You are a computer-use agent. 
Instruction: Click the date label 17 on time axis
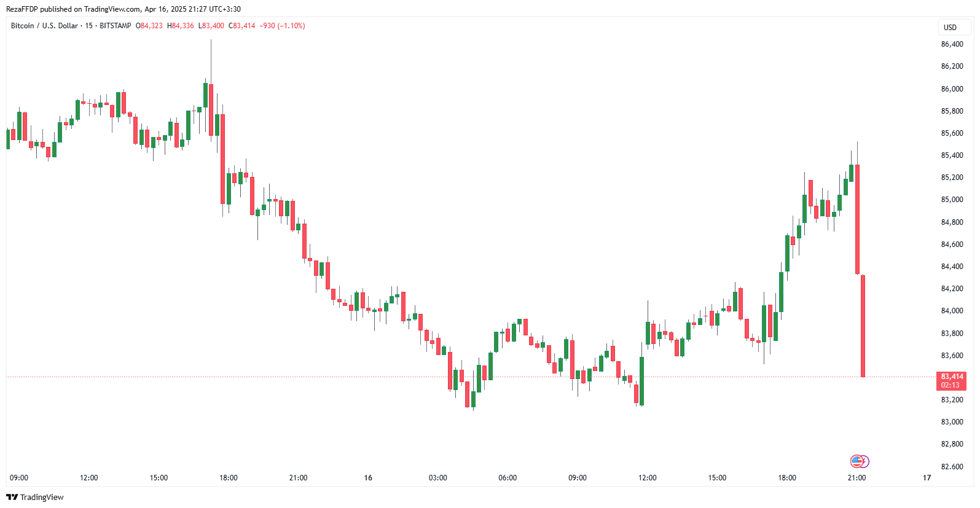(927, 478)
